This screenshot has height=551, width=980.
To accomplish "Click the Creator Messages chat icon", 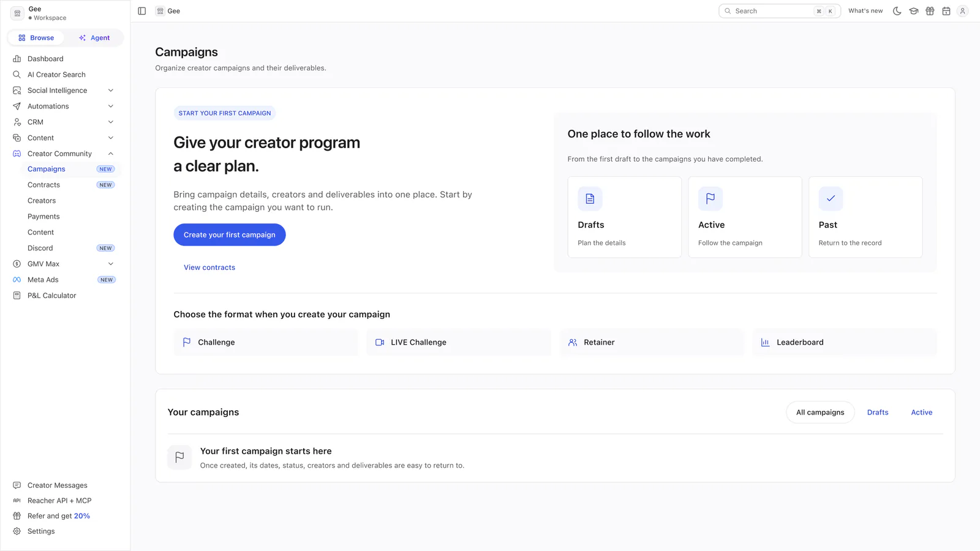I will [x=17, y=485].
